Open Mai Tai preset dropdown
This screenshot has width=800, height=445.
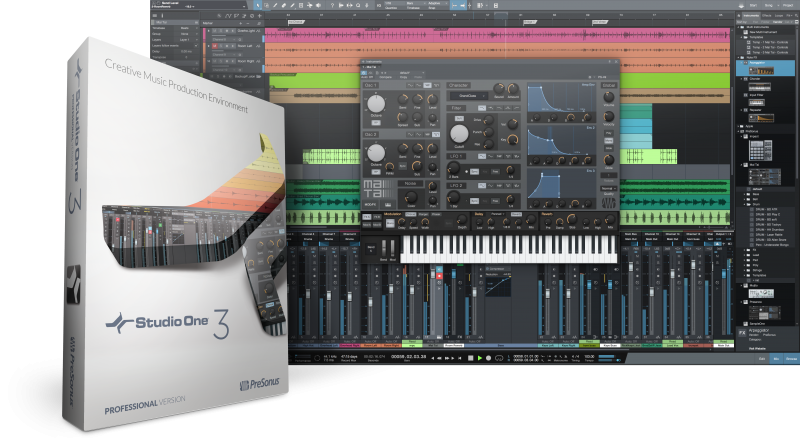coord(412,73)
